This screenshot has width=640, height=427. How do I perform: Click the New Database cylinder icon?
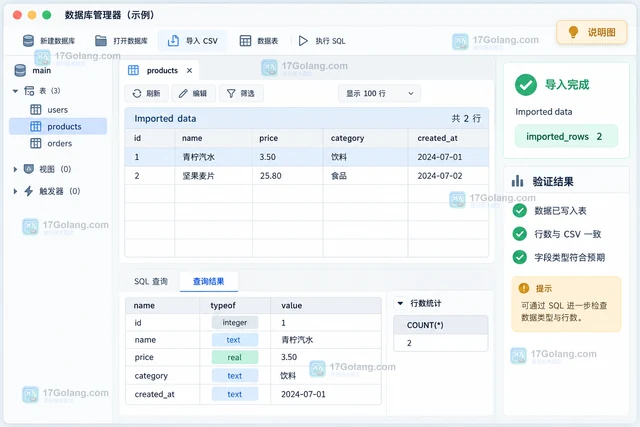28,41
